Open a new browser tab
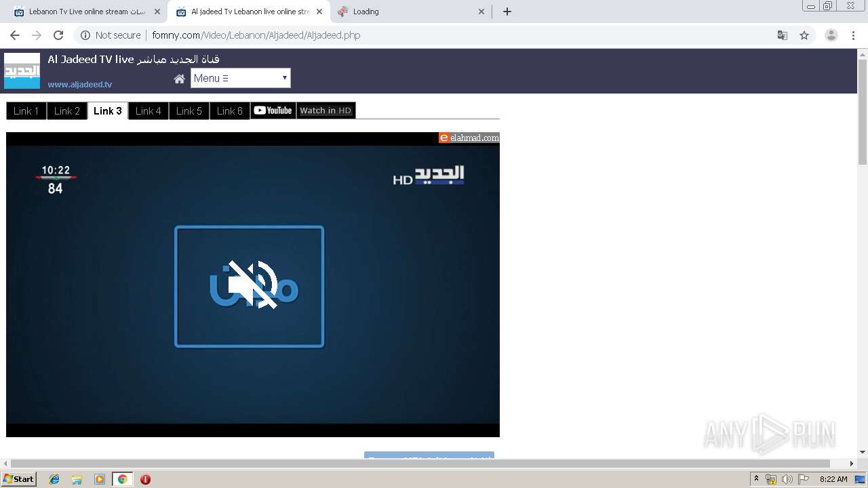Screen dimensions: 868x488 507,12
